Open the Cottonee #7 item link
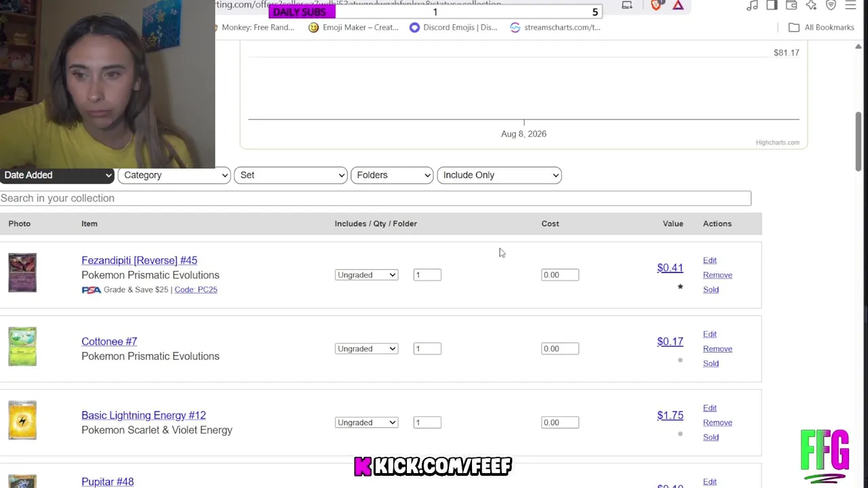The width and height of the screenshot is (868, 488). [x=109, y=342]
